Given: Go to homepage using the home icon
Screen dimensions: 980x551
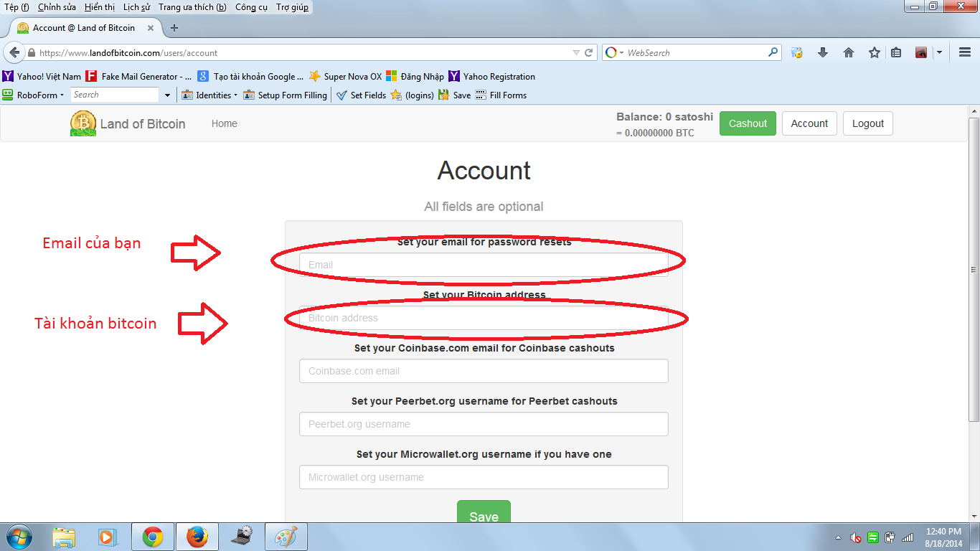Looking at the screenshot, I should (x=849, y=52).
